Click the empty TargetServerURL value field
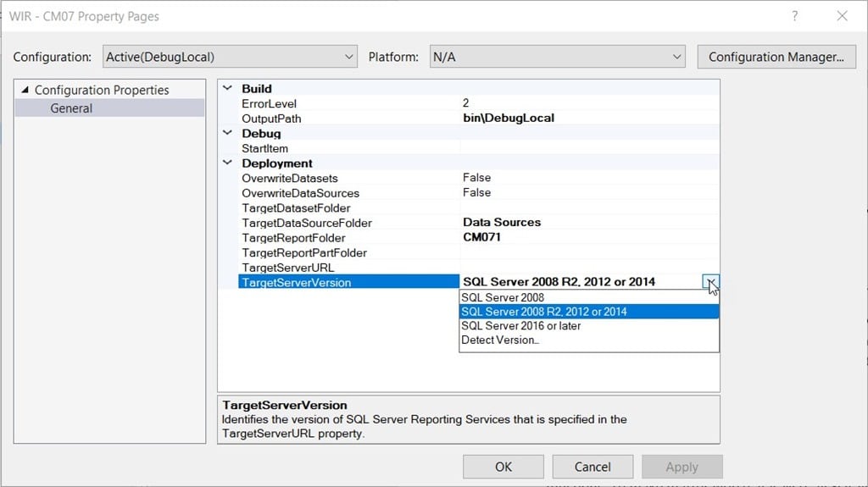868x487 pixels. (x=590, y=268)
